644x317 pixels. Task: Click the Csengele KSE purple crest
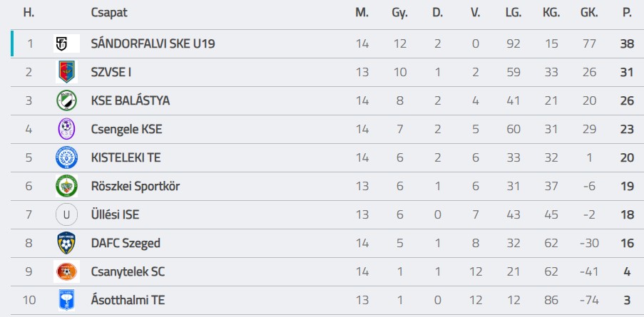[66, 129]
